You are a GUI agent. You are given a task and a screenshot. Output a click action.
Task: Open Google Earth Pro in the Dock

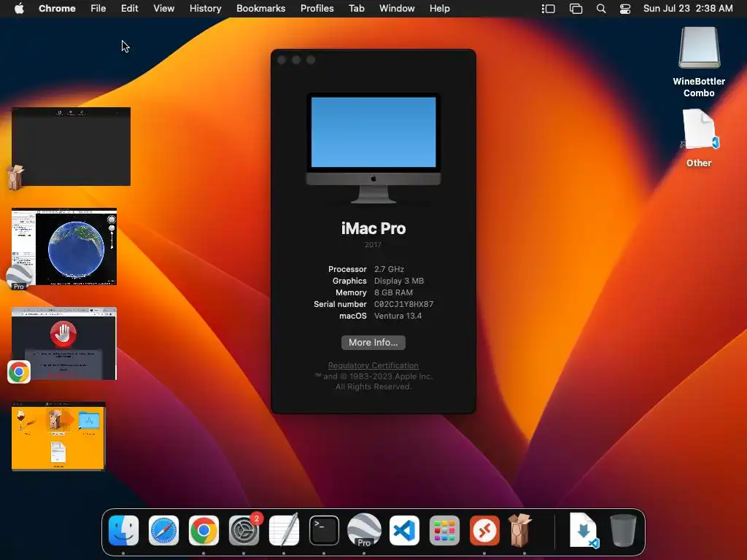pyautogui.click(x=364, y=530)
